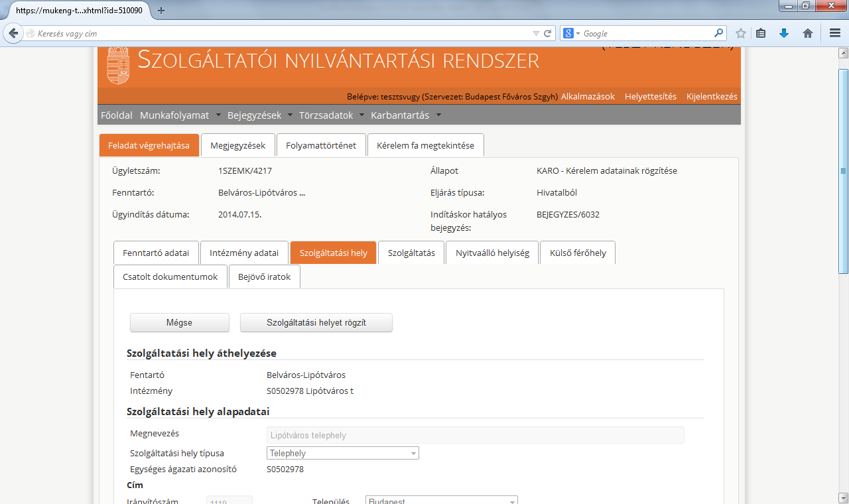Viewport: 849px width, 504px height.
Task: Open the Bejövő iratok tab
Action: 265,277
